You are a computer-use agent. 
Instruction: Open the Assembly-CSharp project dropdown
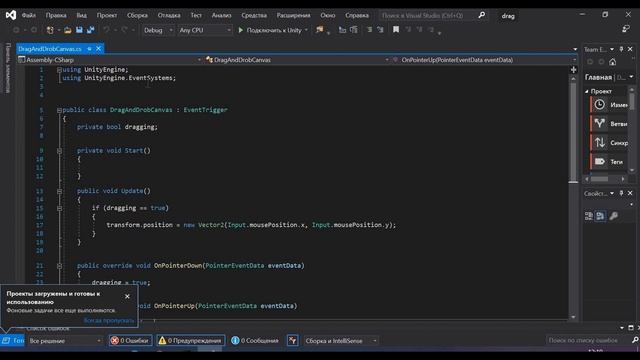coord(109,60)
